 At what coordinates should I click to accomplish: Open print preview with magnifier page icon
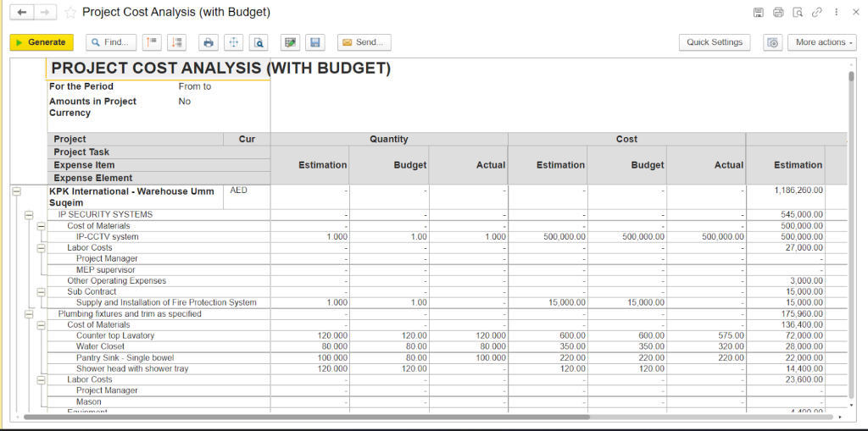coord(259,42)
